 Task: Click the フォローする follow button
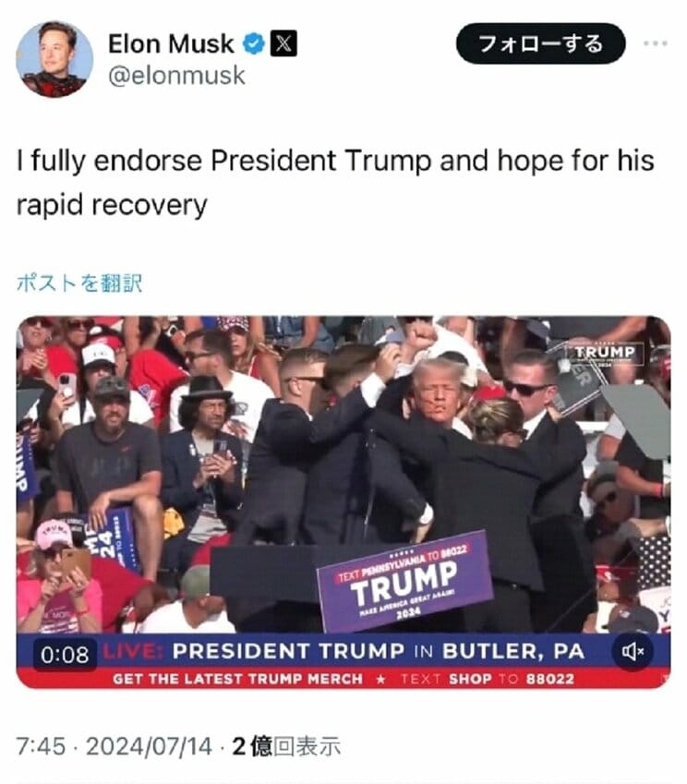(x=540, y=43)
